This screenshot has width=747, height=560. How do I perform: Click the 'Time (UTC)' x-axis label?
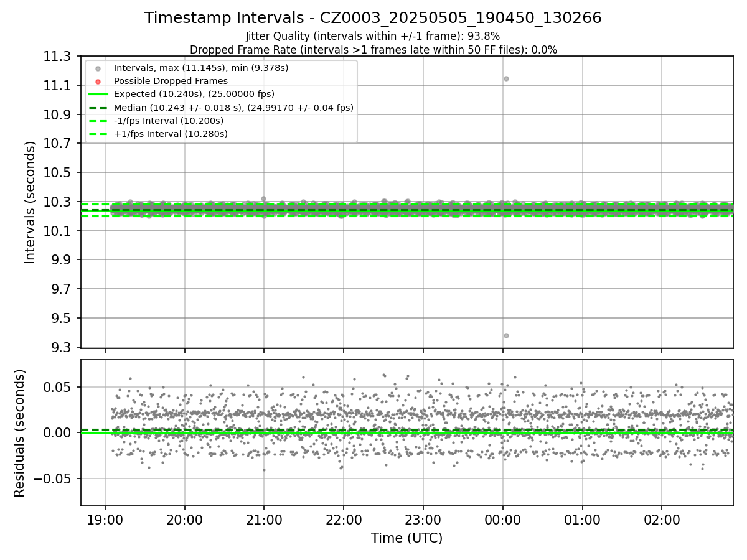point(406,538)
